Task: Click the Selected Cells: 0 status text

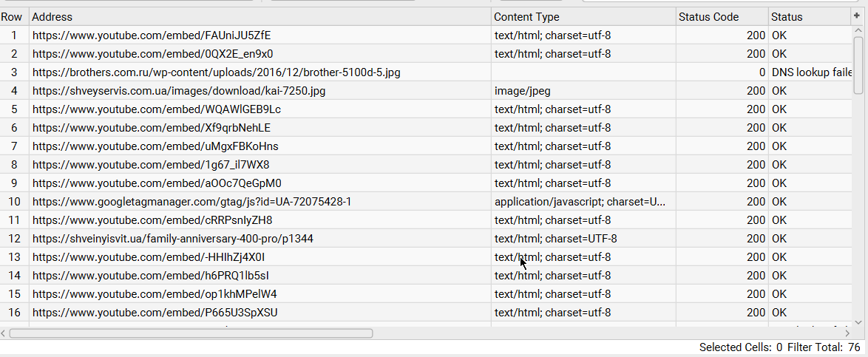Action: pos(741,347)
